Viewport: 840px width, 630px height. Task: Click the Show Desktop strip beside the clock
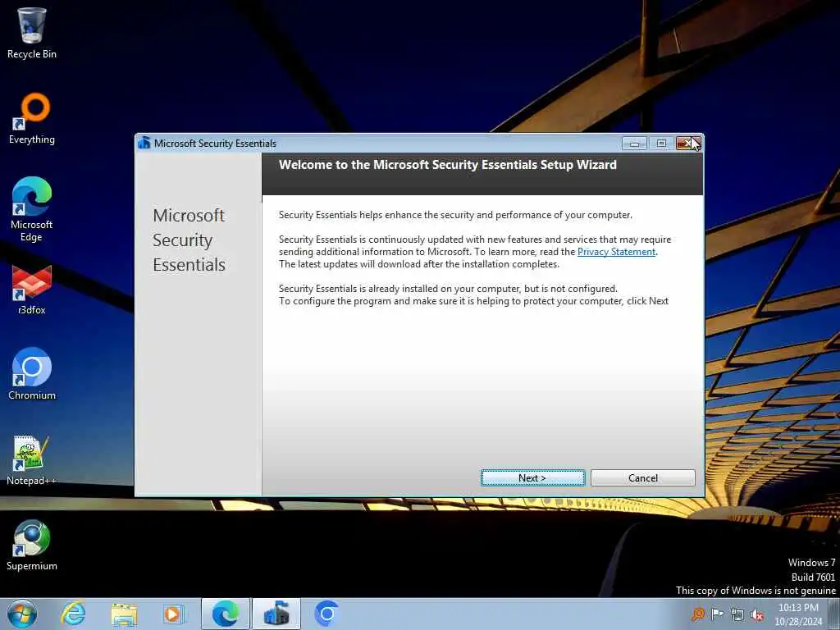pyautogui.click(x=834, y=614)
